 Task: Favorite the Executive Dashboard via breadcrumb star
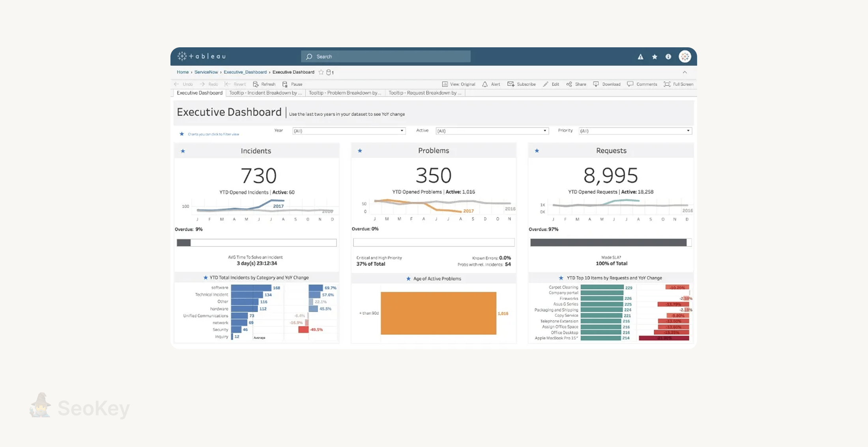click(x=321, y=72)
